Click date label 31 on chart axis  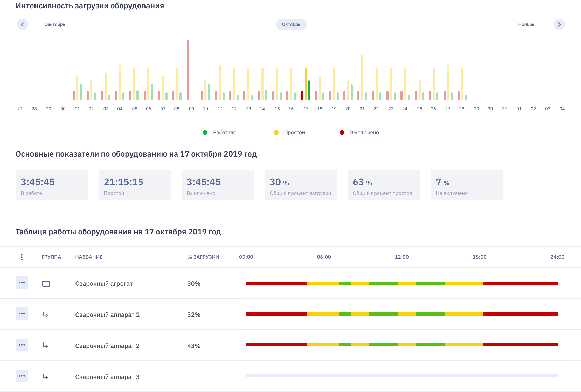click(504, 109)
